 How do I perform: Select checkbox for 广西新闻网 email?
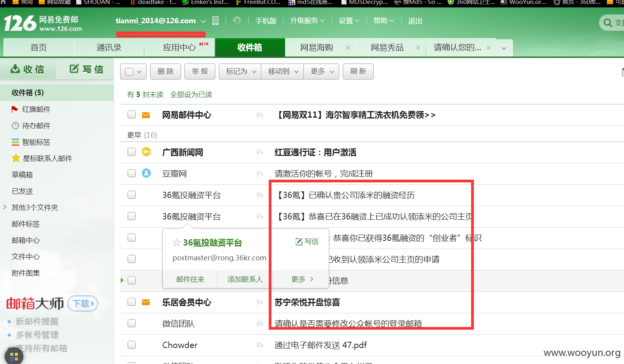pyautogui.click(x=132, y=152)
